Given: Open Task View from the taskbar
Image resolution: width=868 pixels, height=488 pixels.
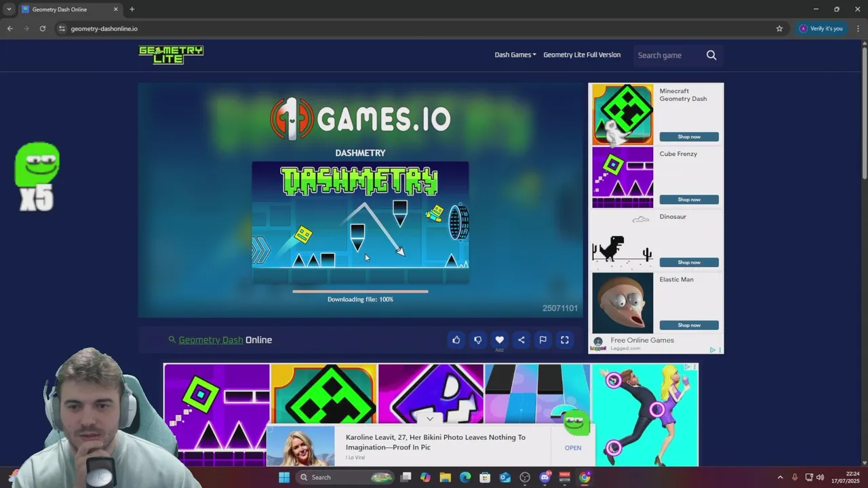Looking at the screenshot, I should coord(406,477).
